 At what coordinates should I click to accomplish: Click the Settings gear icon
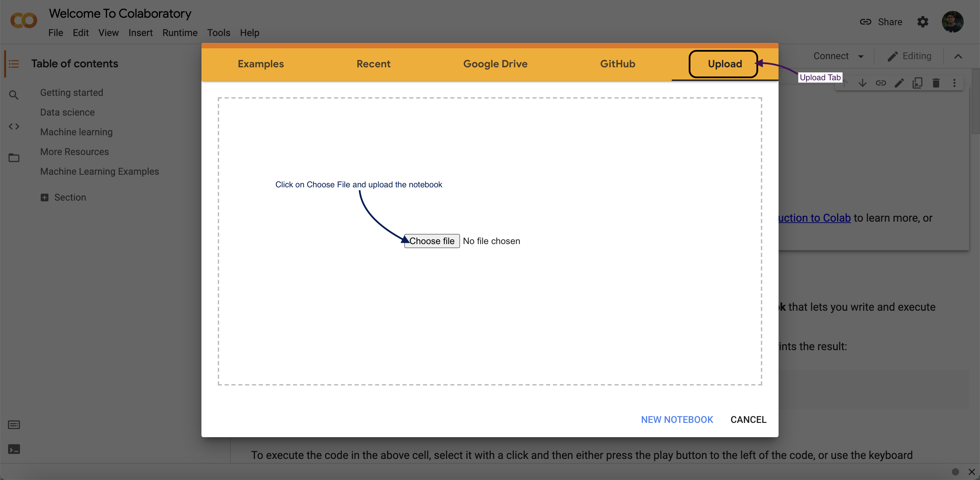[922, 21]
